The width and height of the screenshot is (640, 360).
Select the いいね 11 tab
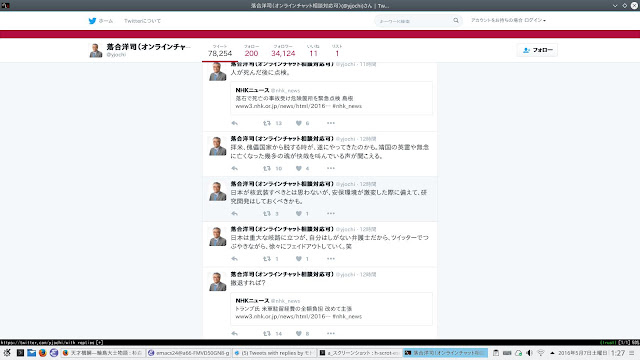tap(313, 51)
